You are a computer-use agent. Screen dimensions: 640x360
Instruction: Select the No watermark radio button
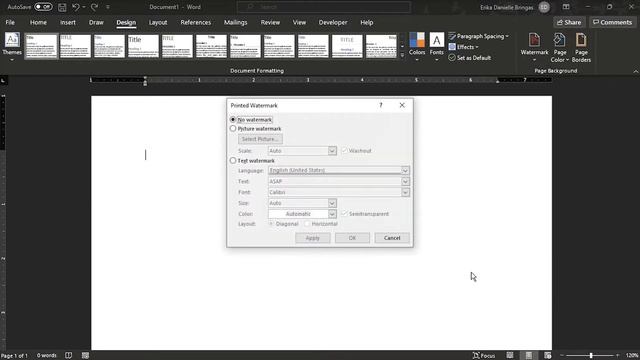233,120
